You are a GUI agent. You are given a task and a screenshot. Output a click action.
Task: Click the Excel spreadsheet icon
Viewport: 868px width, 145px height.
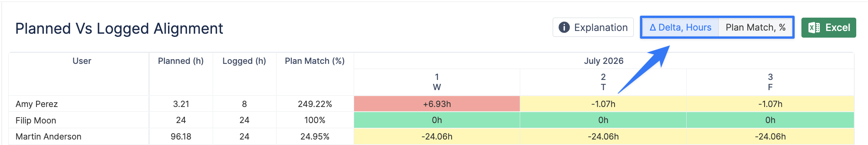point(814,27)
